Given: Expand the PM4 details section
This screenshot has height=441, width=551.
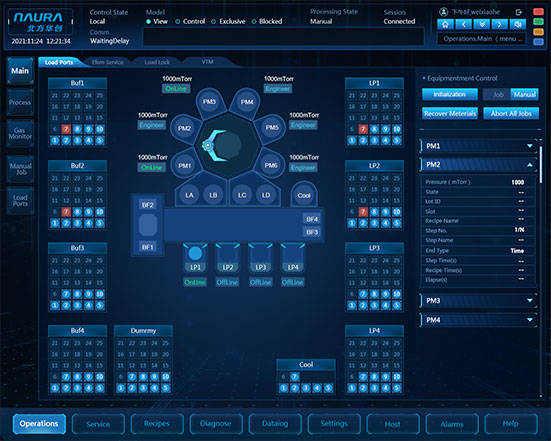Looking at the screenshot, I should pyautogui.click(x=478, y=320).
